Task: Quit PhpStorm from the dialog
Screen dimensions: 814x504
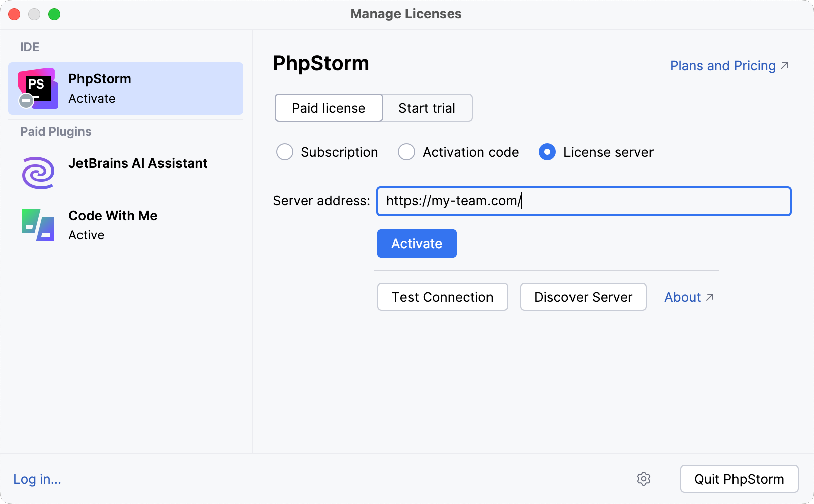Action: [x=739, y=479]
